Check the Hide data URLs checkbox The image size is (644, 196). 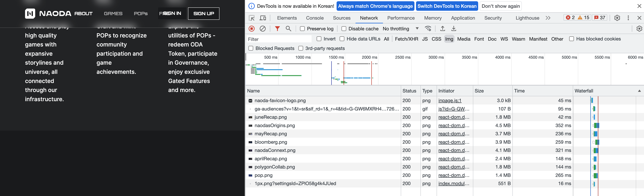(342, 39)
